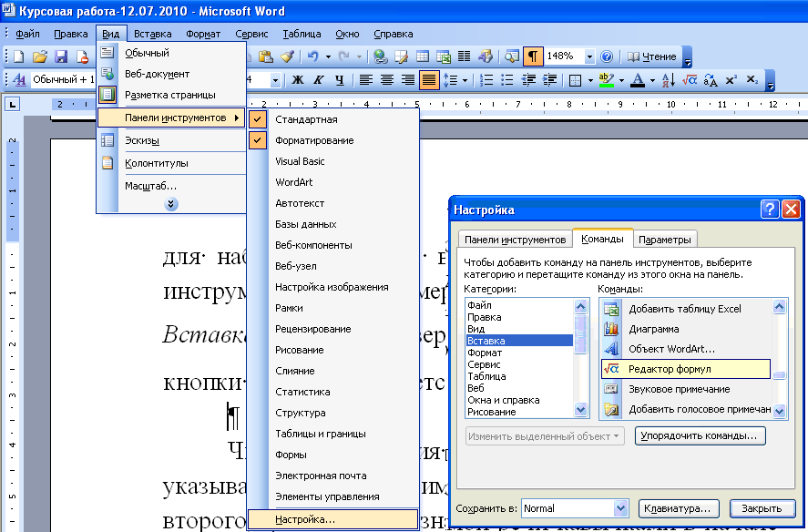Toggle the Drawing toolbar icon
Image resolution: width=808 pixels, height=532 pixels.
(x=485, y=56)
